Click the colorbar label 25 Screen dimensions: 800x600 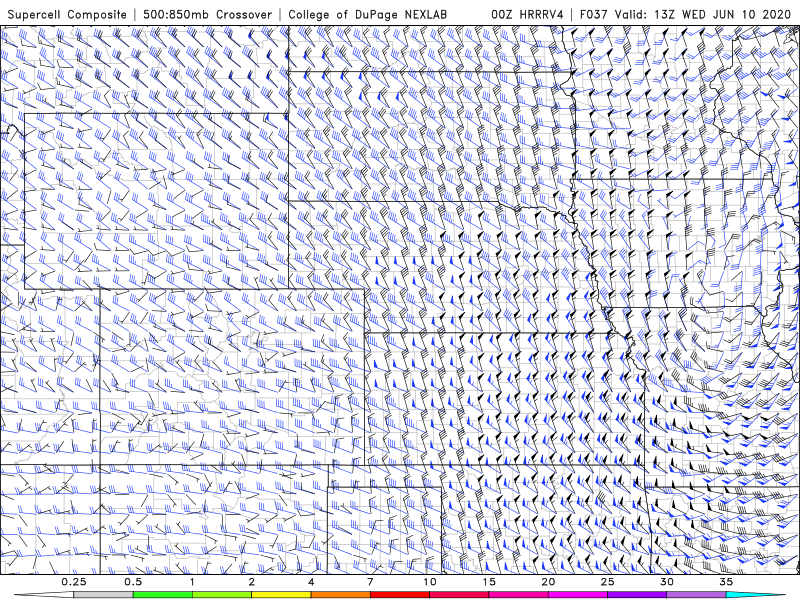pos(607,582)
